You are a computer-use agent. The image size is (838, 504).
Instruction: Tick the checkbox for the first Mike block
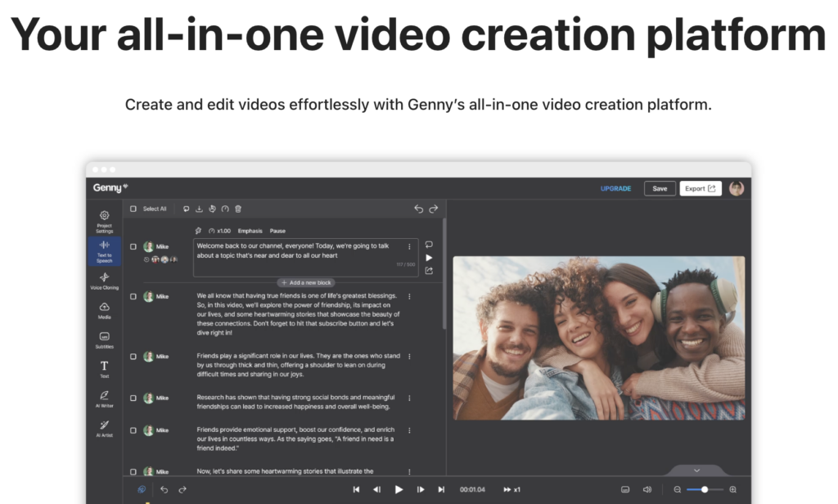point(133,246)
